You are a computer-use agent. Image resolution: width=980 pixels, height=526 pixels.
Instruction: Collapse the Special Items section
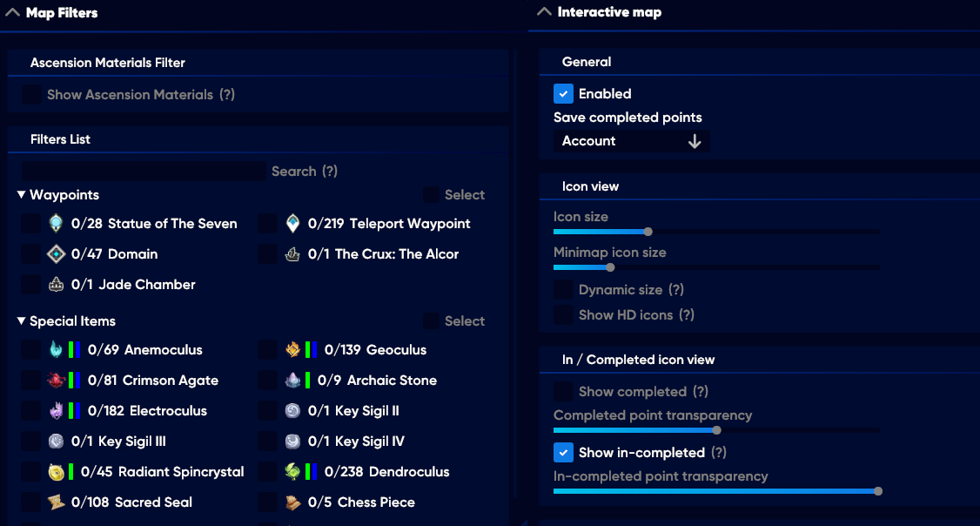point(19,320)
